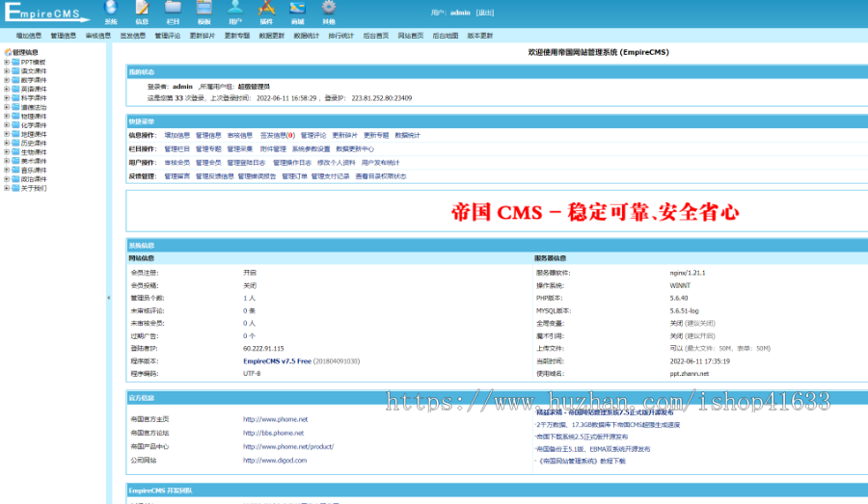Open the 帝国备份王5.1版 news link
The image size is (868, 504).
(593, 449)
